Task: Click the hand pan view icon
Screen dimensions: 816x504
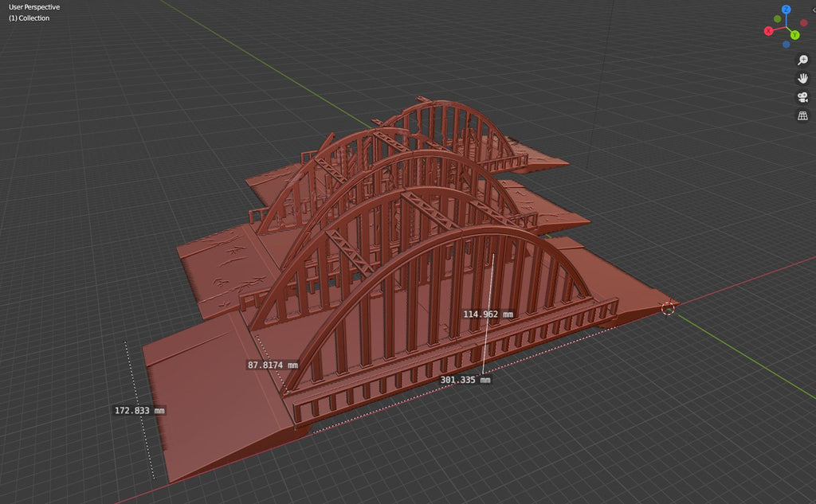Action: pos(802,78)
